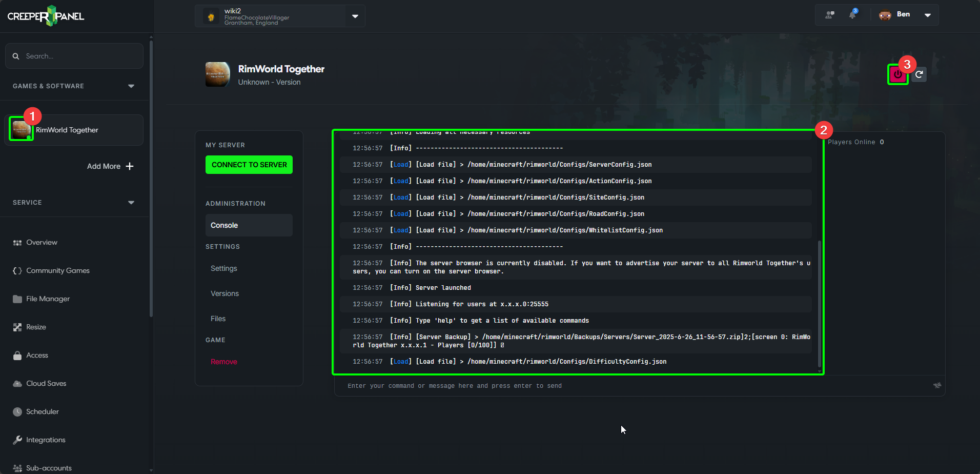Viewport: 980px width, 474px height.
Task: Click the Add More plus icon
Action: coord(130,166)
